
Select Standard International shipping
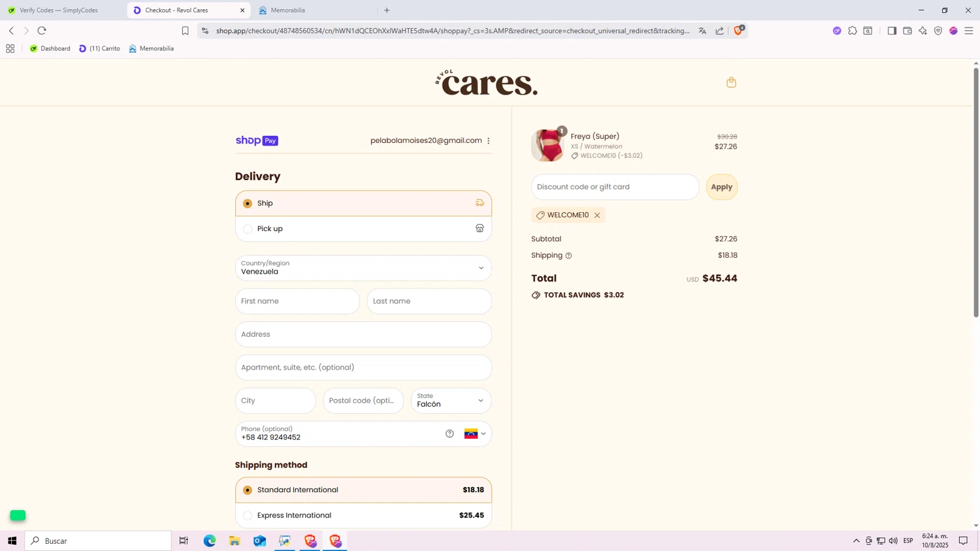pos(363,490)
